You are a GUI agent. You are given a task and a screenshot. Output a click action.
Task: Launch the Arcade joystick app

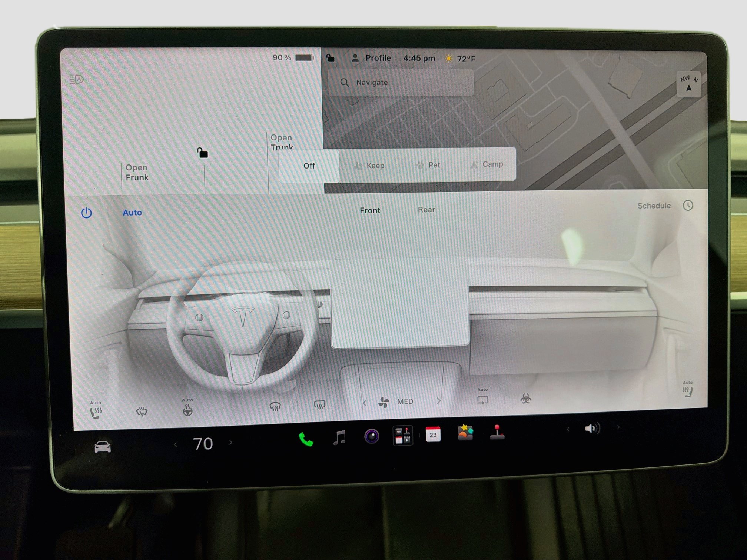coord(497,432)
